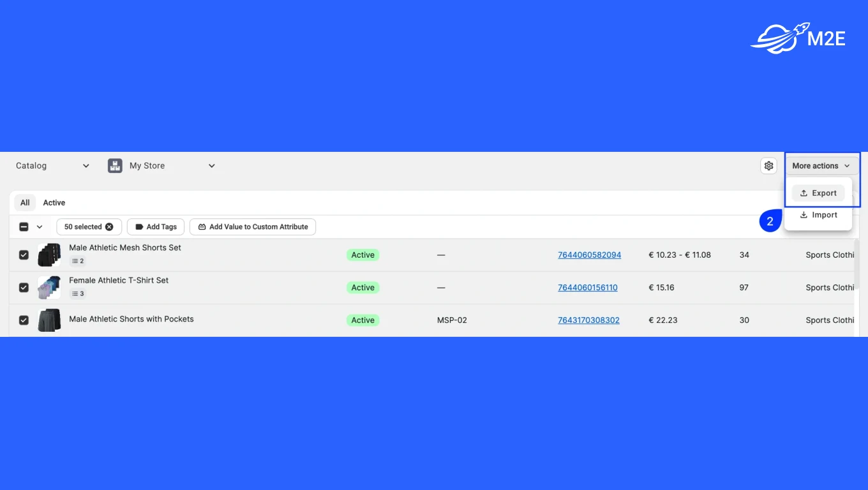Uncheck the Female Athletic T-Shirt Set checkbox
This screenshot has height=490, width=868.
click(x=24, y=288)
